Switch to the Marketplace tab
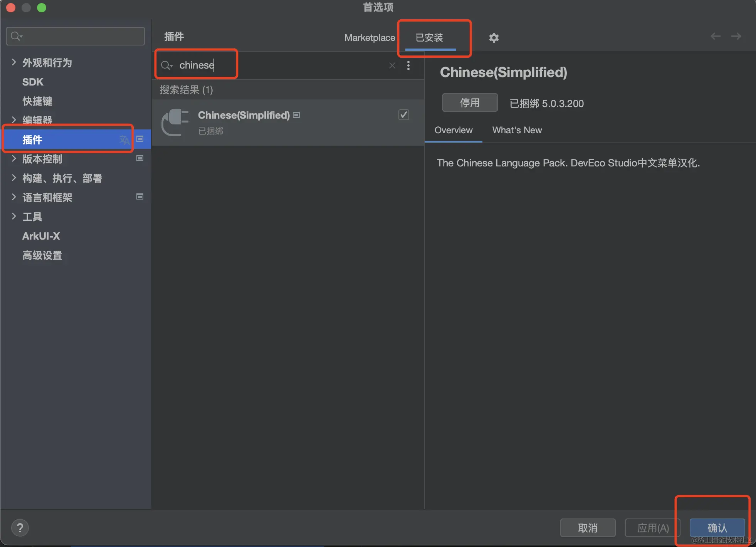Viewport: 756px width, 547px height. pyautogui.click(x=369, y=38)
